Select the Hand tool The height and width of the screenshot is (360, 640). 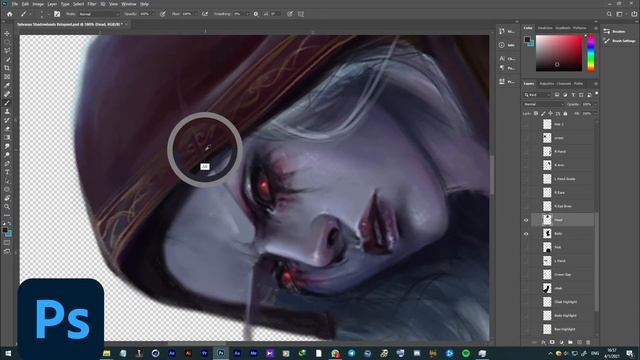coord(7,198)
